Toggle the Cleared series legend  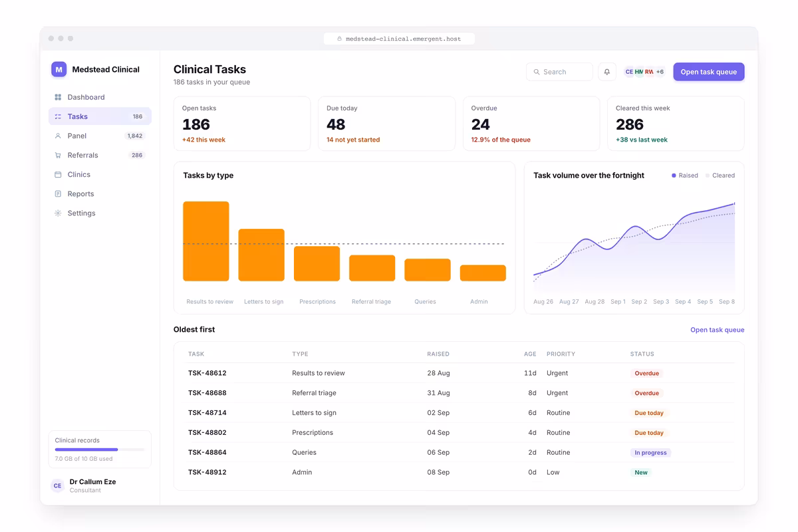tap(720, 176)
